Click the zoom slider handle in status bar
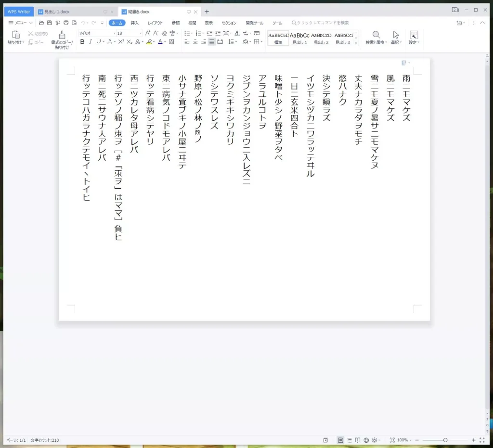 [445, 440]
